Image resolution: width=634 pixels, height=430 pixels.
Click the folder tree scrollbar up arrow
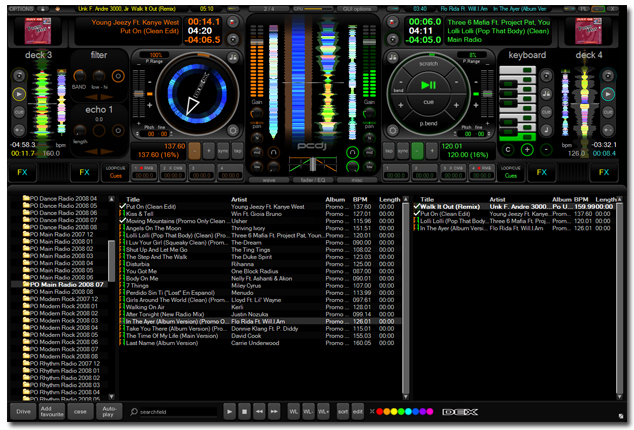point(111,199)
